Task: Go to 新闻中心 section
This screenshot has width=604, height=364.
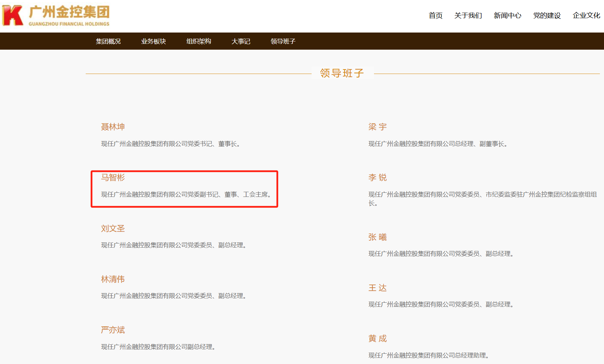Action: (x=507, y=15)
